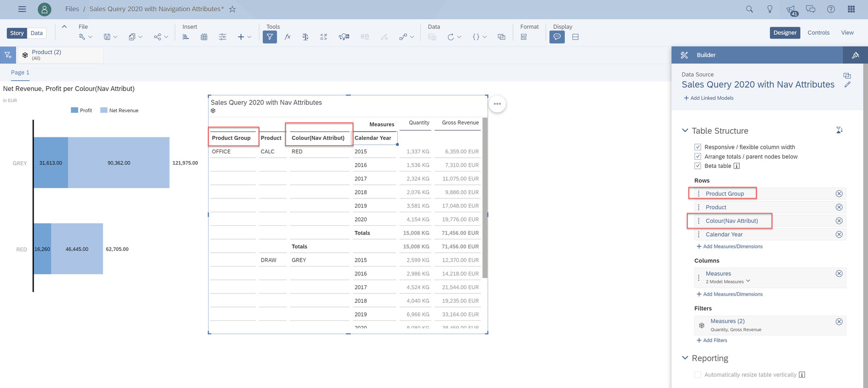Screen dimensions: 868x388
Task: Open the Product (2) story filter token
Action: tap(60, 55)
